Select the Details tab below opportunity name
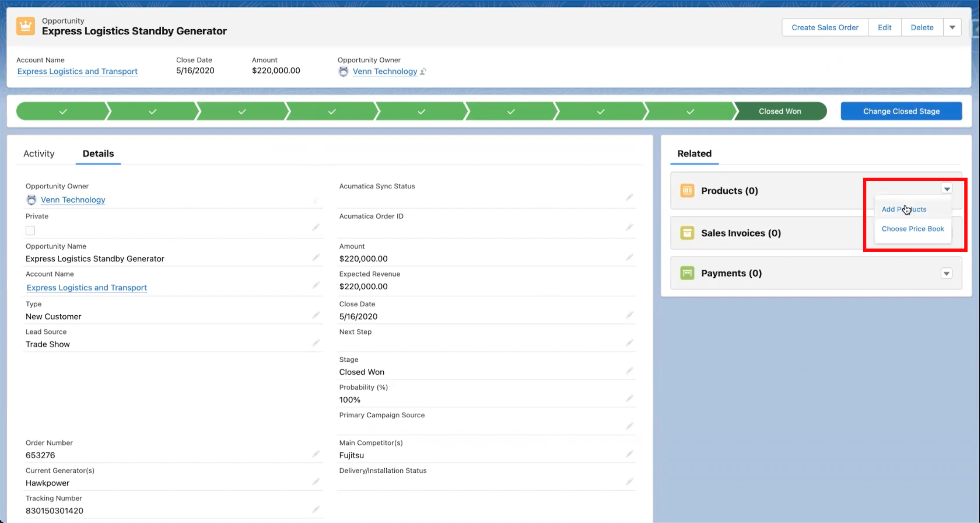The height and width of the screenshot is (523, 980). tap(98, 154)
